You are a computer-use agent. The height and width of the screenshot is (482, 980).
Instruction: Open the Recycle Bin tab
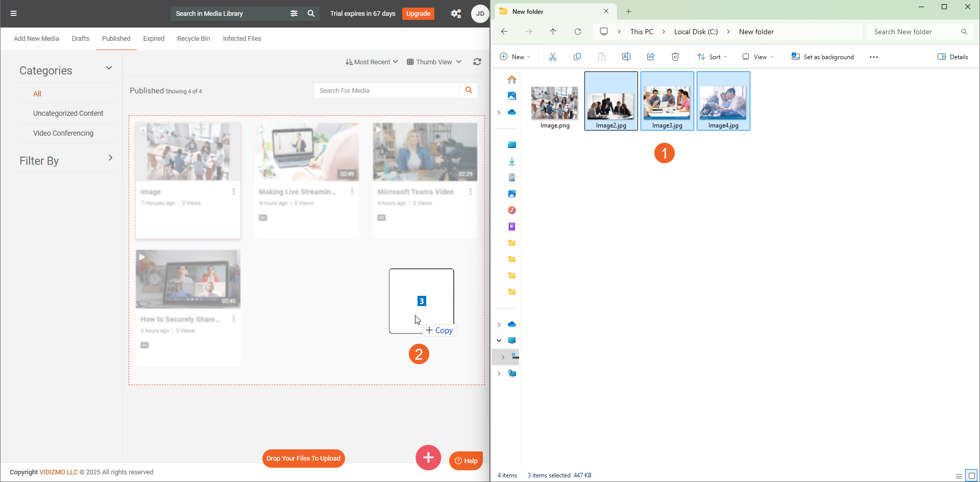tap(193, 39)
